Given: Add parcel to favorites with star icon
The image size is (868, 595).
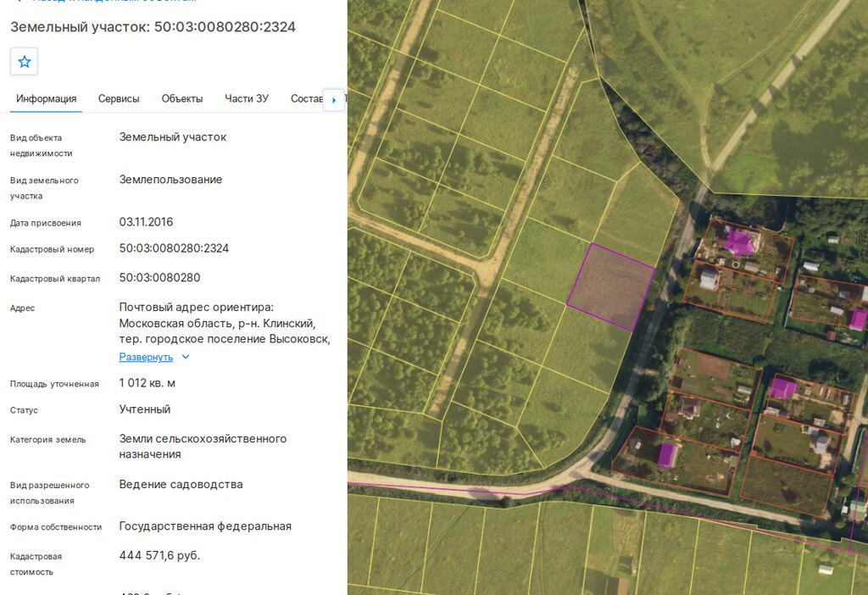Looking at the screenshot, I should point(24,61).
